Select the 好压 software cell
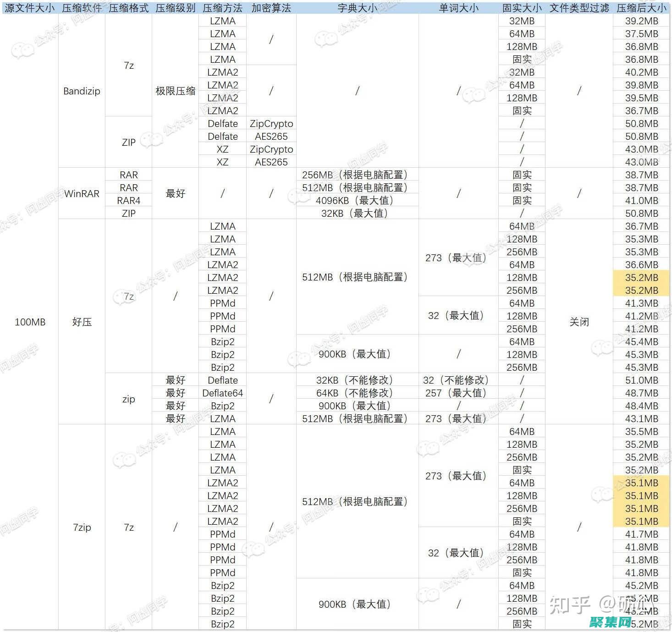This screenshot has height=632, width=672. [x=82, y=322]
